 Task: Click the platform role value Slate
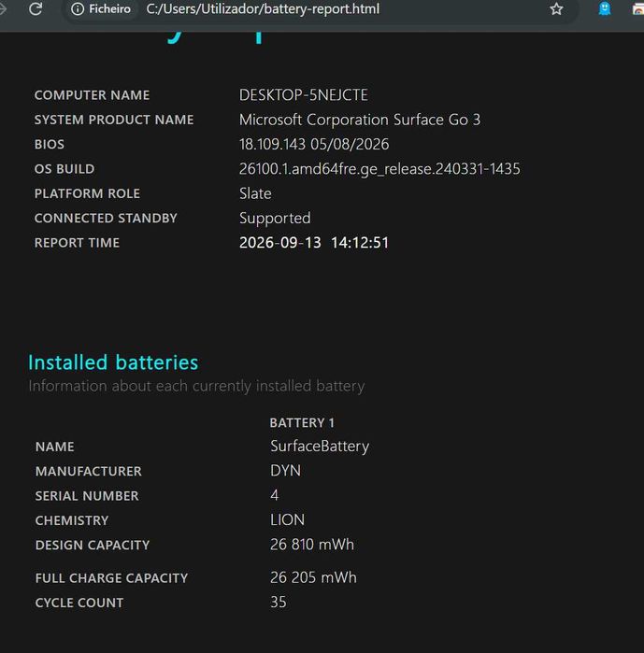[255, 193]
